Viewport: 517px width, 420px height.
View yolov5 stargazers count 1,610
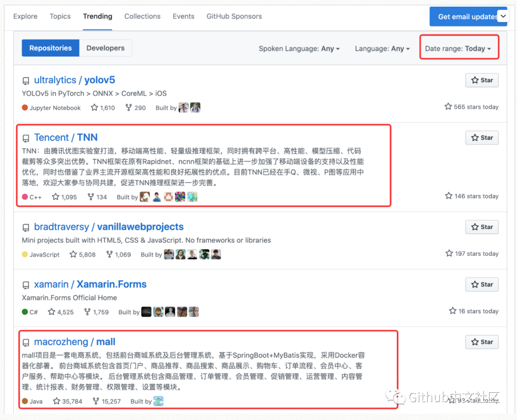(x=103, y=108)
